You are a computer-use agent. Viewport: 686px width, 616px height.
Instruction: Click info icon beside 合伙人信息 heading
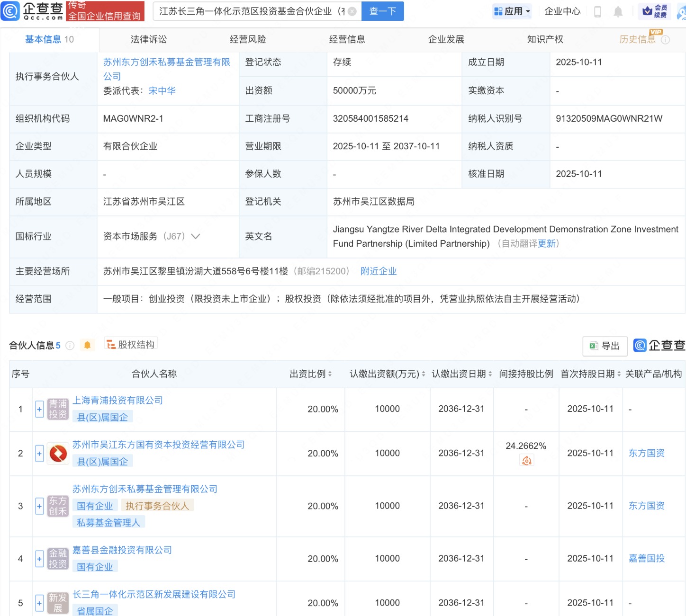[x=70, y=346]
